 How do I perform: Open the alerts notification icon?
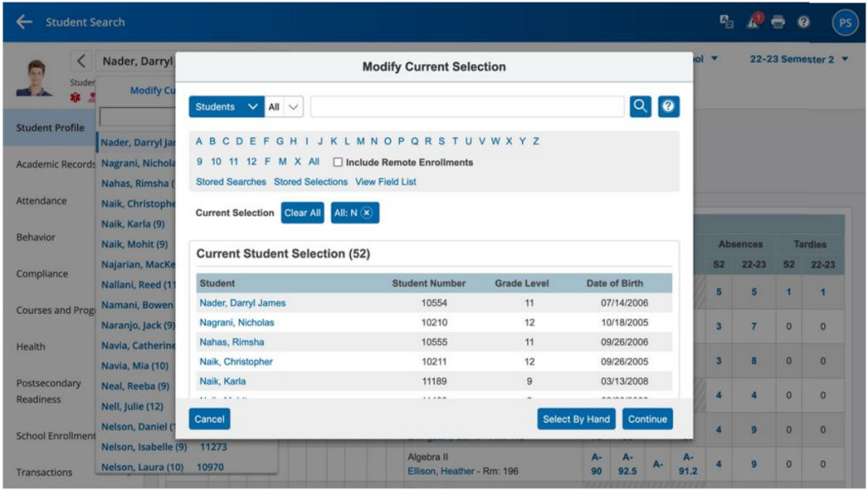pos(753,22)
